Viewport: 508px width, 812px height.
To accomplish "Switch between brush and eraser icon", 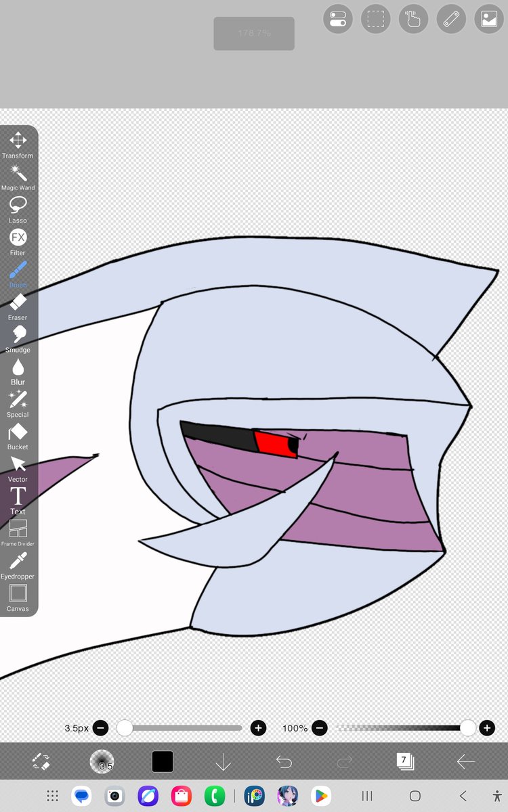I will (x=41, y=762).
